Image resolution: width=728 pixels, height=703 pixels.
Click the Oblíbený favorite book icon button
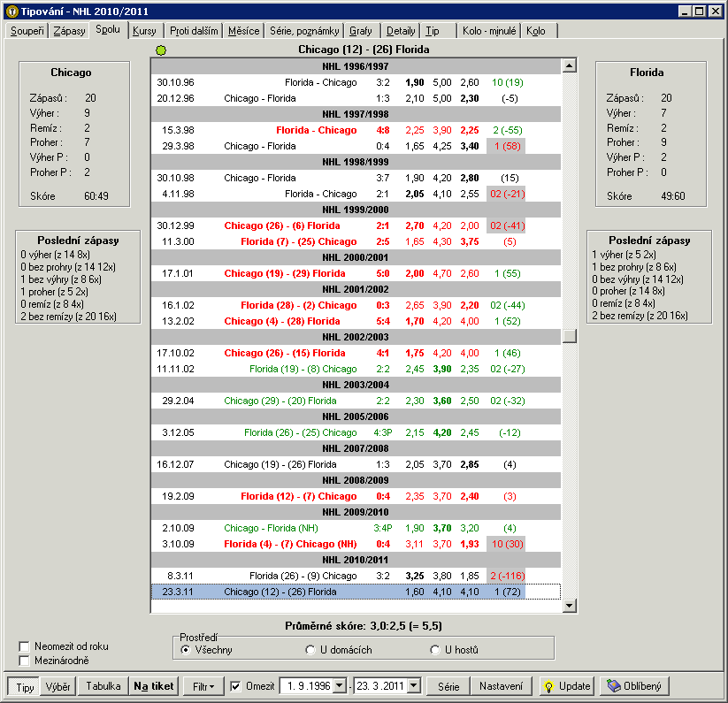634,686
